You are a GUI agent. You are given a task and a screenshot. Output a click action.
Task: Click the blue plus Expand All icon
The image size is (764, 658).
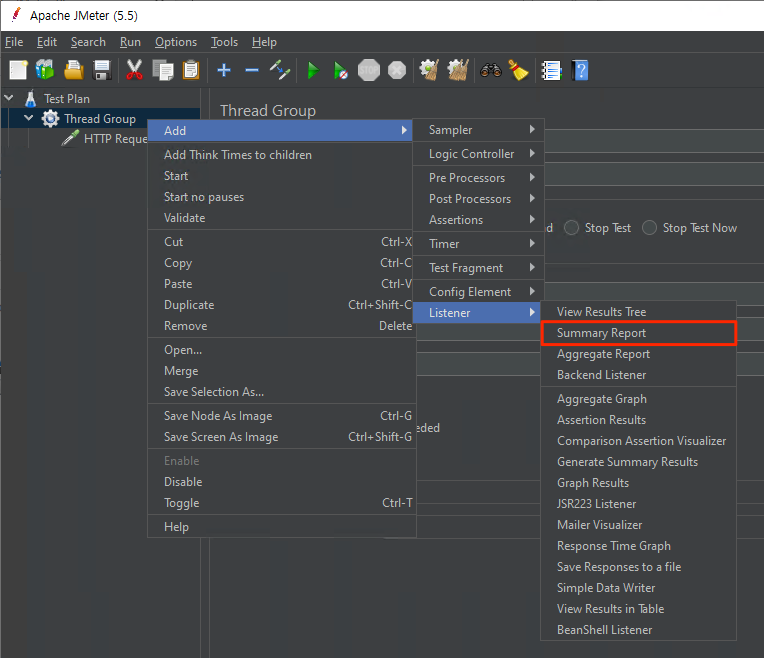(224, 70)
